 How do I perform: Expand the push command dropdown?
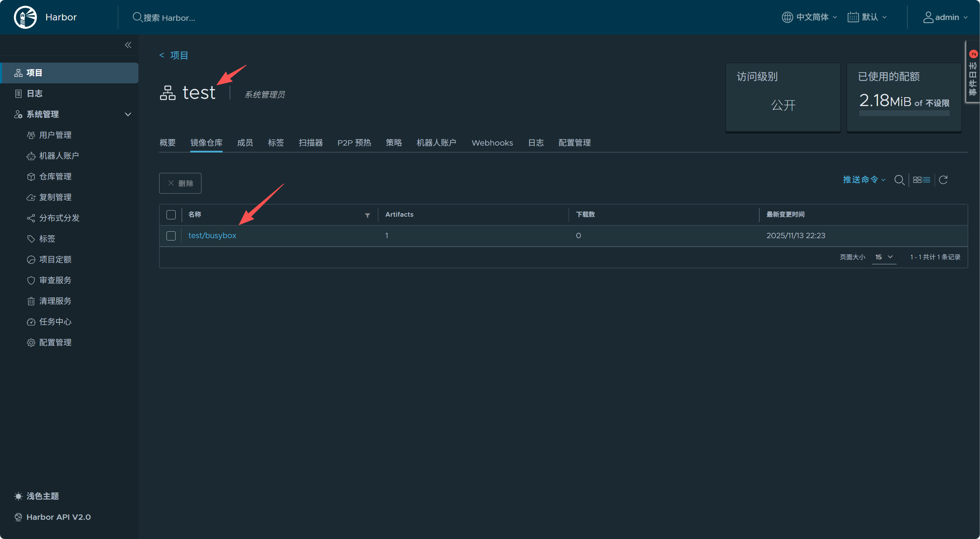[864, 180]
